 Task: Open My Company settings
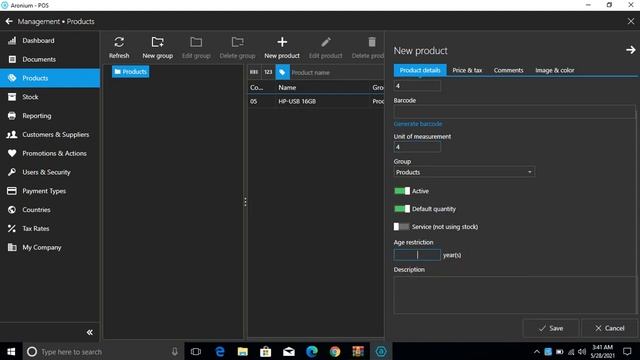[50, 247]
